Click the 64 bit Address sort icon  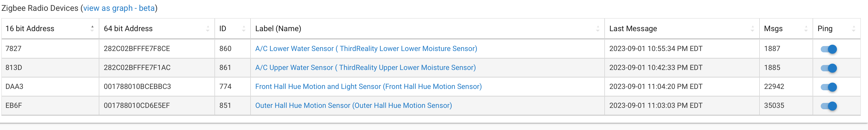(208, 29)
